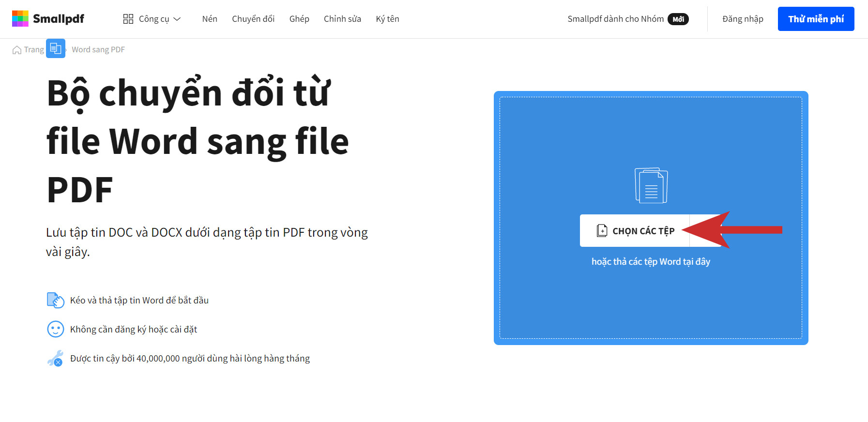Click the Mới badge
The width and height of the screenshot is (868, 422).
pyautogui.click(x=678, y=19)
